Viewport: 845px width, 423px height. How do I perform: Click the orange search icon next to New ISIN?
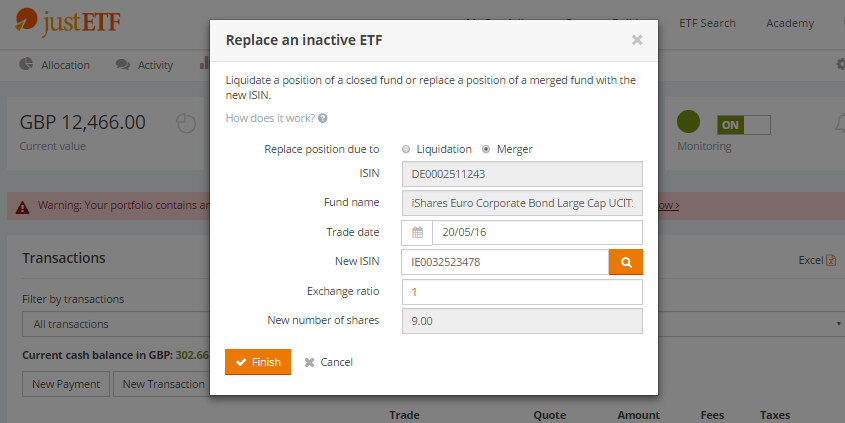click(625, 262)
